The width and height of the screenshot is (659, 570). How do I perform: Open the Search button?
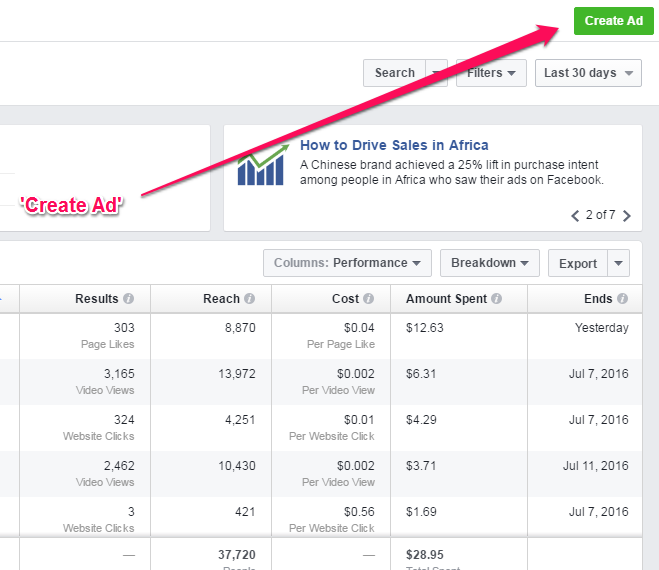coord(394,73)
